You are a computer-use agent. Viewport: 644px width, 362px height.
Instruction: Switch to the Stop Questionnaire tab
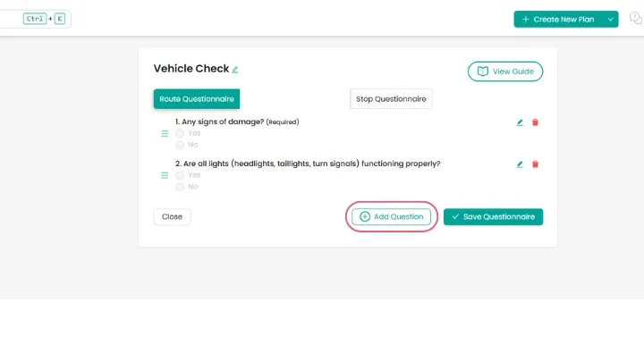point(391,99)
